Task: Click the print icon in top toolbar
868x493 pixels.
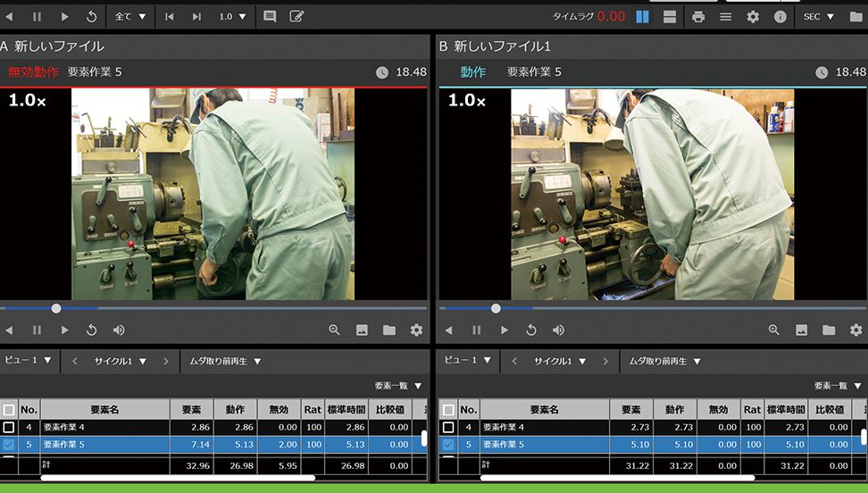Action: 698,17
